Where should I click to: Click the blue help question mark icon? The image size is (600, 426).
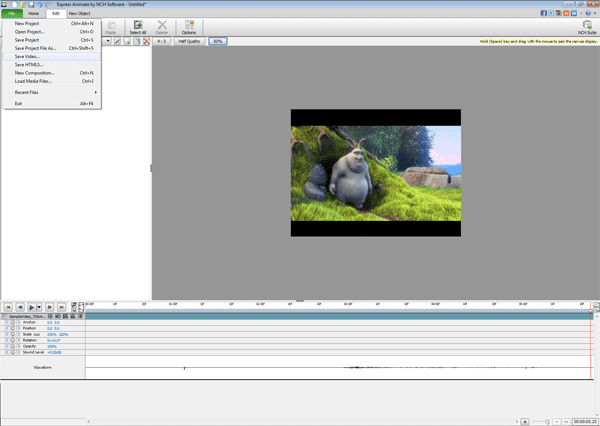[588, 13]
